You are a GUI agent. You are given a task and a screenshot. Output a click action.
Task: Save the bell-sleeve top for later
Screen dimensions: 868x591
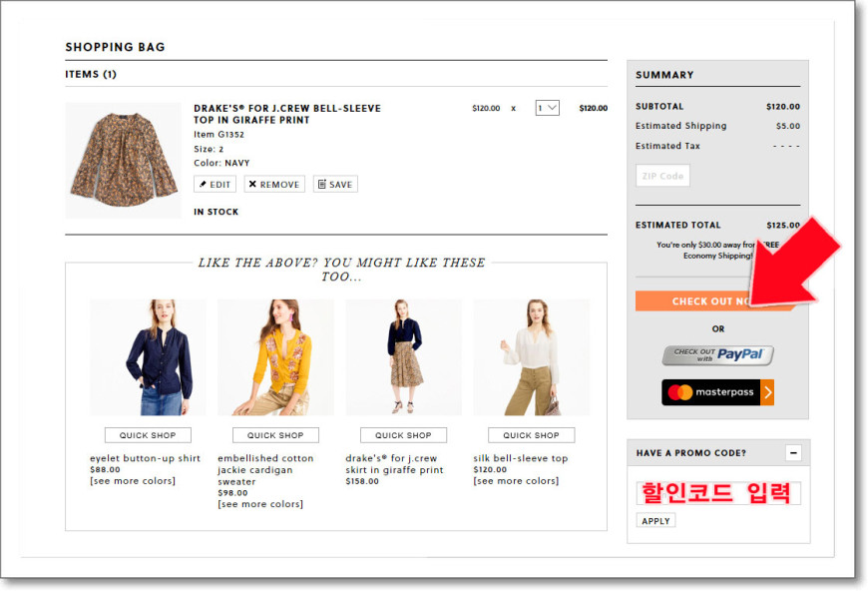(335, 185)
